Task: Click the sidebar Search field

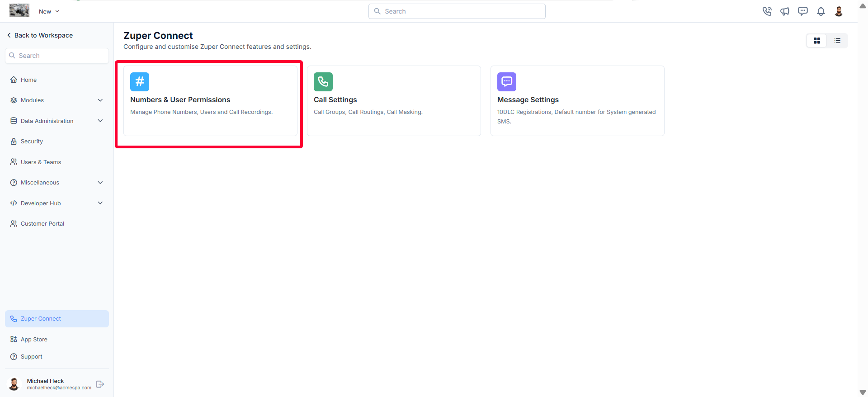Action: [x=57, y=56]
